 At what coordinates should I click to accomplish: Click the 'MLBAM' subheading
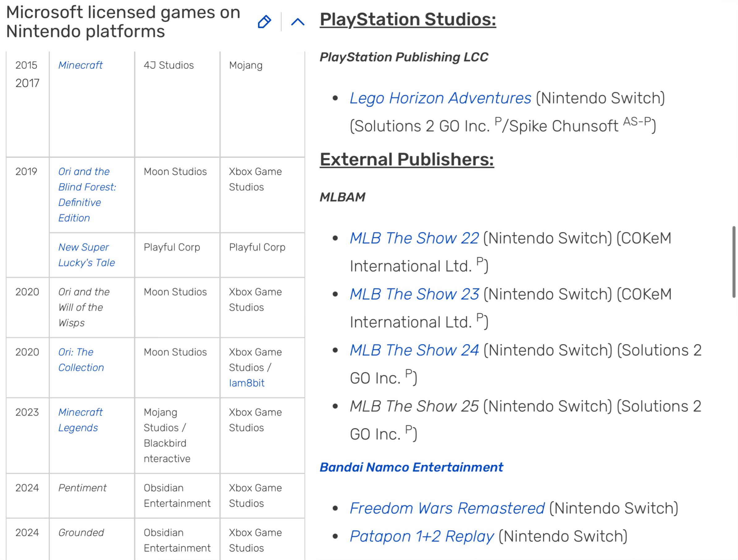click(x=342, y=197)
